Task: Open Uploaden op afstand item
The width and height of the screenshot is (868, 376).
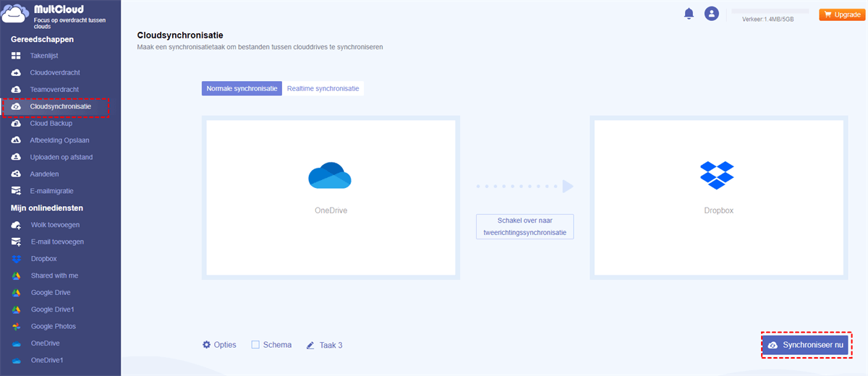Action: pos(60,157)
